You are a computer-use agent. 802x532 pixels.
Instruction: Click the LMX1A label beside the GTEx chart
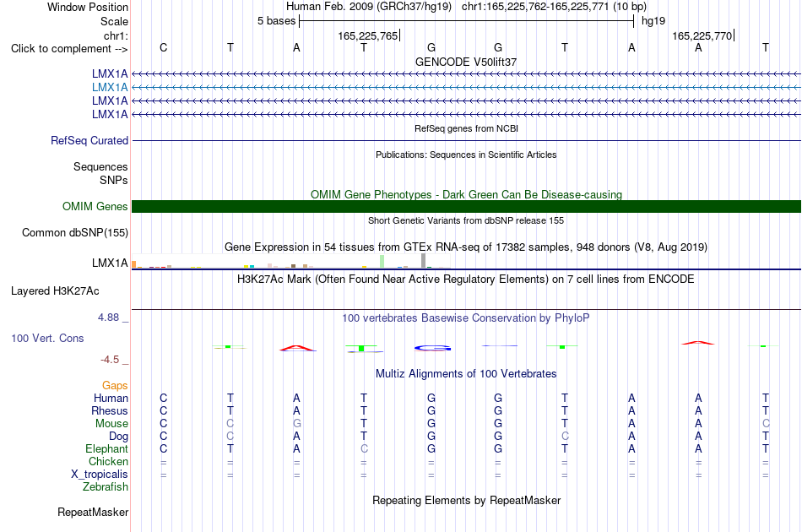point(110,263)
